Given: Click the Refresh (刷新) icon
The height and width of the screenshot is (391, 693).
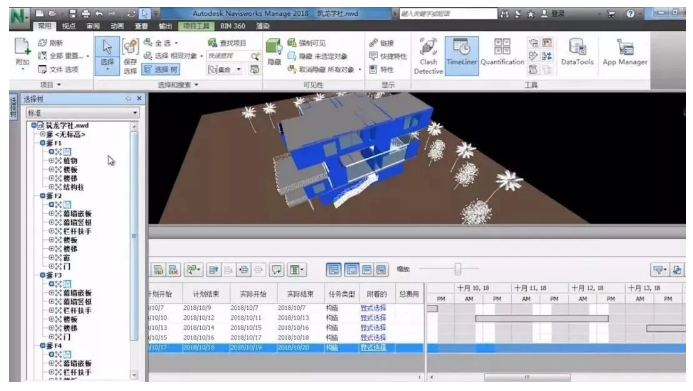Looking at the screenshot, I should tap(42, 43).
